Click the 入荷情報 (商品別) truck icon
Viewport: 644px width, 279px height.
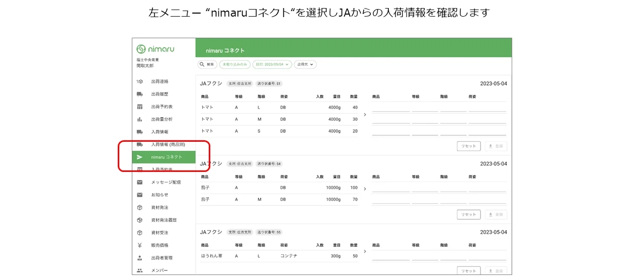point(140,144)
